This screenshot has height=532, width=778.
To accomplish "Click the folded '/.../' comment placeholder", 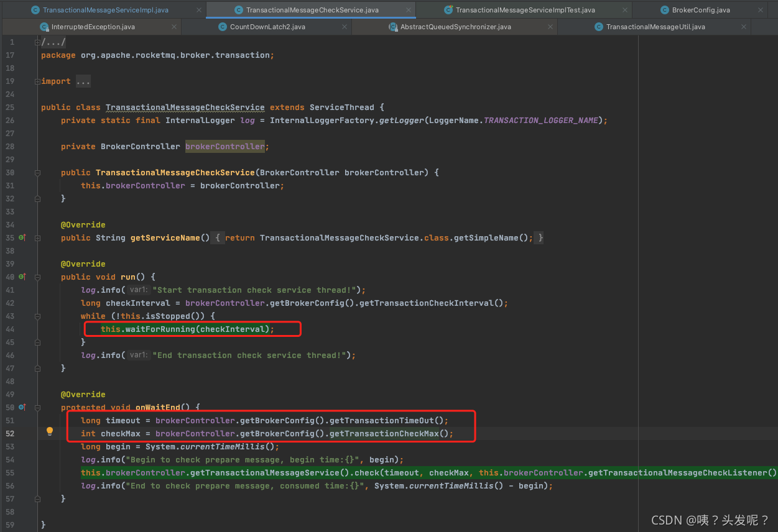I will click(53, 42).
